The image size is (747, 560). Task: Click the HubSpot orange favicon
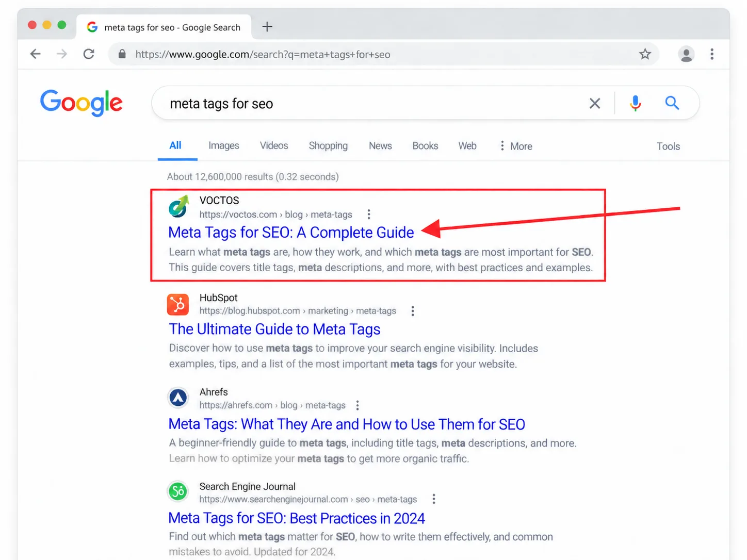click(178, 304)
